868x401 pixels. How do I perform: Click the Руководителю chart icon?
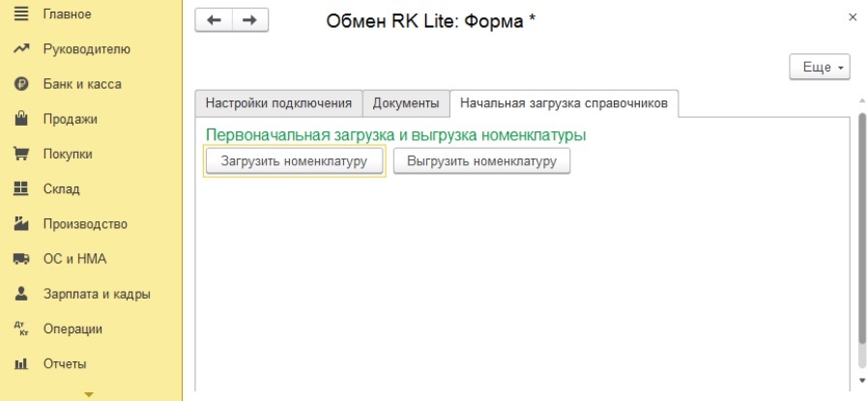[x=21, y=49]
